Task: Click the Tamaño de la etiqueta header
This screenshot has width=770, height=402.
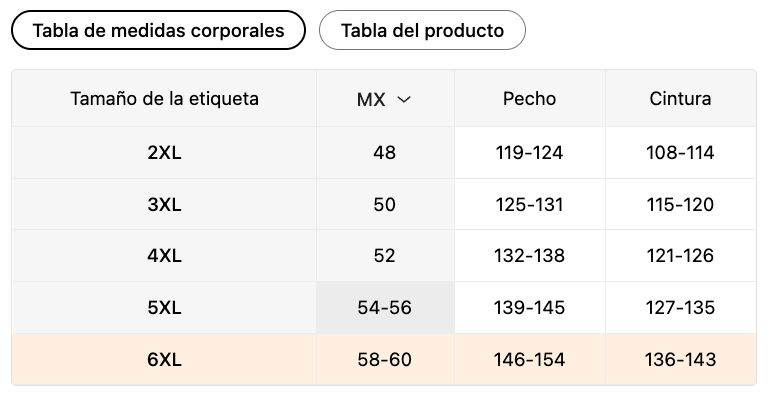Action: [x=165, y=99]
